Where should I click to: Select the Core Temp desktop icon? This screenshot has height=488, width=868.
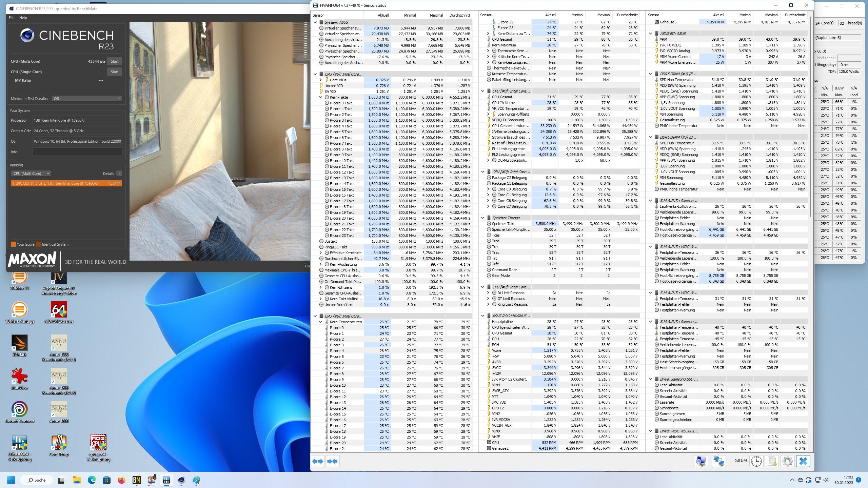[59, 445]
